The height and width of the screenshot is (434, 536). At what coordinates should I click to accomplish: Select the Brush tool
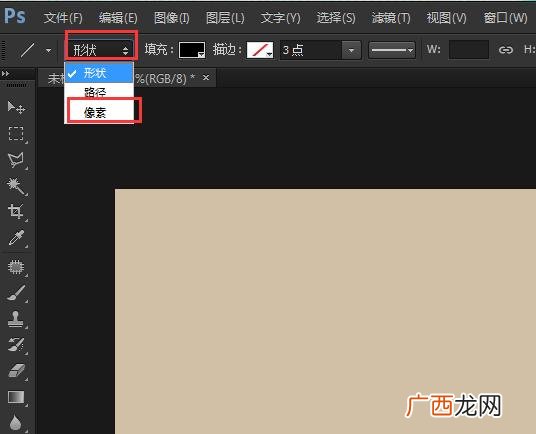pos(16,293)
